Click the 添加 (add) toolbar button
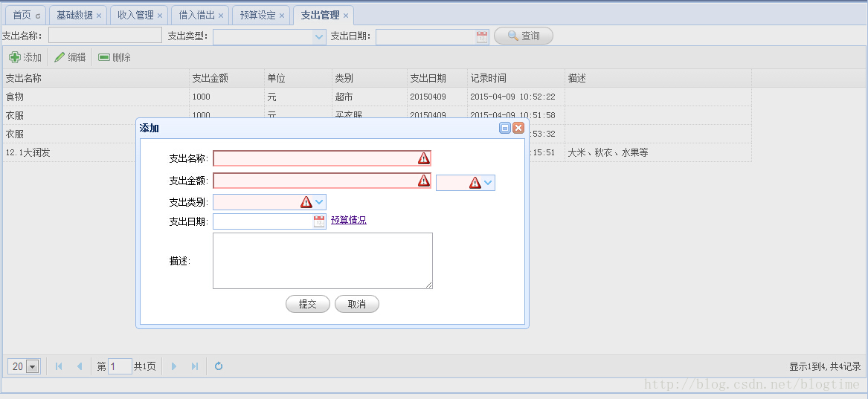Screen dimensions: 868x399 (25, 57)
